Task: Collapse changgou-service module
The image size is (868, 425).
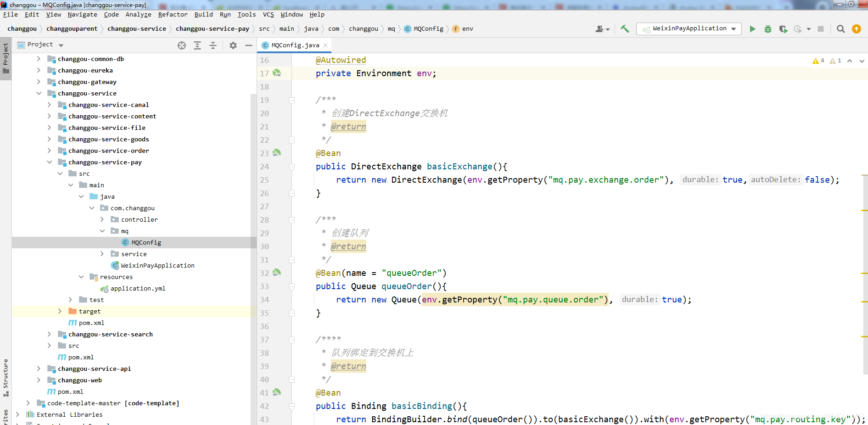Action: click(39, 93)
